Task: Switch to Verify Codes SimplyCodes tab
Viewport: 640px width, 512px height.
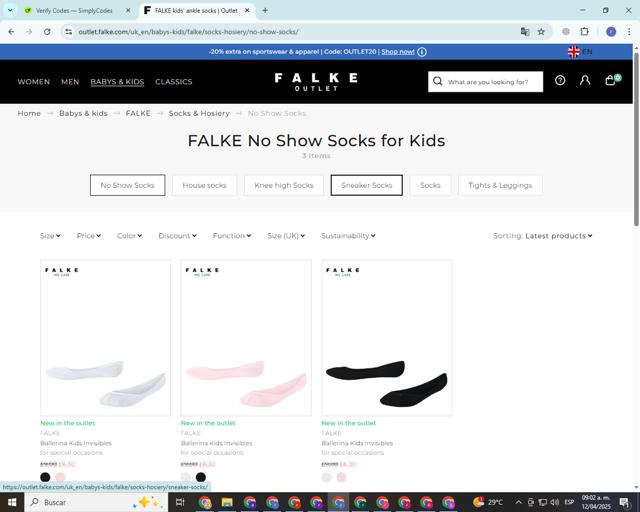Action: [x=74, y=11]
